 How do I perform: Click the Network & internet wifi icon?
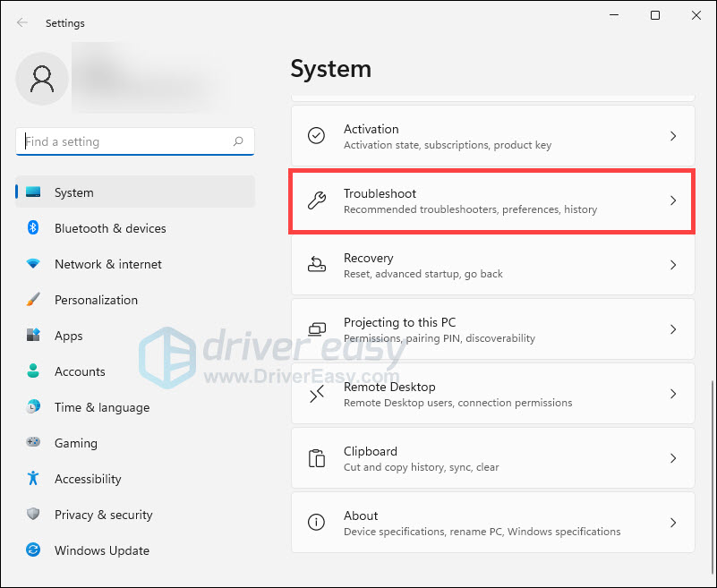pyautogui.click(x=33, y=264)
